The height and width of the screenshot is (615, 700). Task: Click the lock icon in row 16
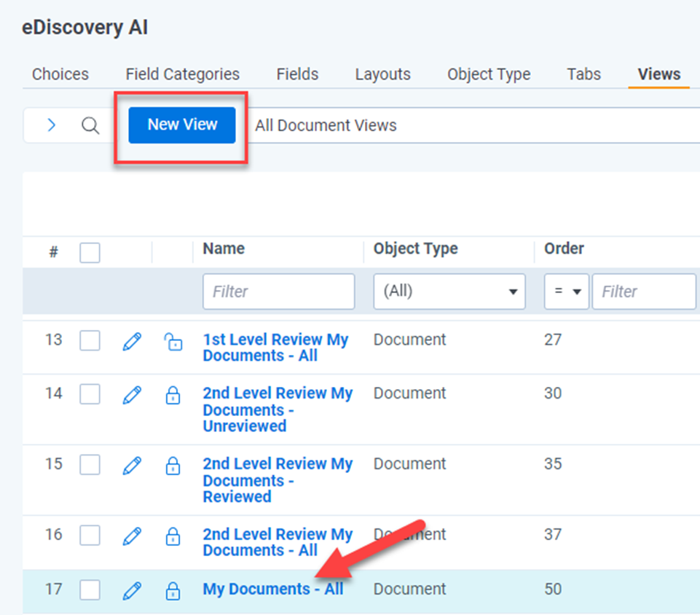click(173, 536)
